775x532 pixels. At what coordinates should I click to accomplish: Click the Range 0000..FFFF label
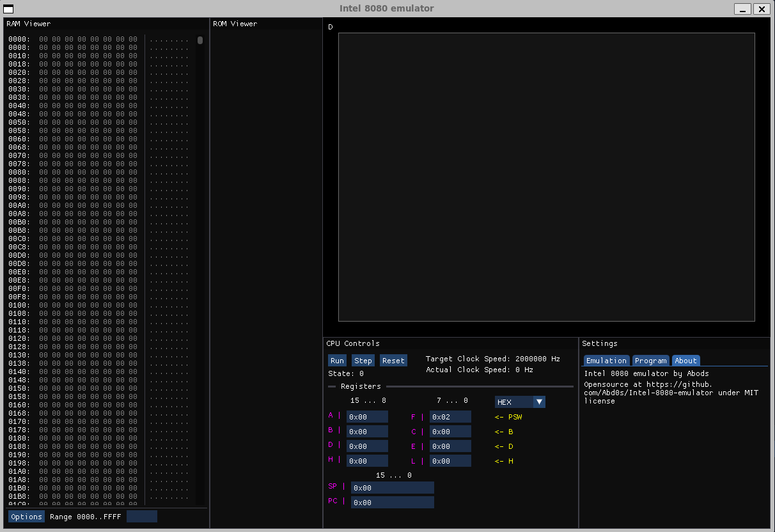[85, 517]
